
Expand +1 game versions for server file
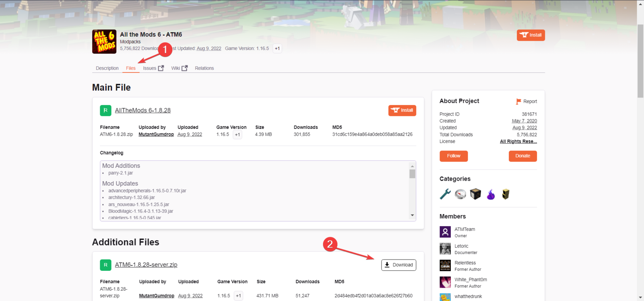point(239,296)
